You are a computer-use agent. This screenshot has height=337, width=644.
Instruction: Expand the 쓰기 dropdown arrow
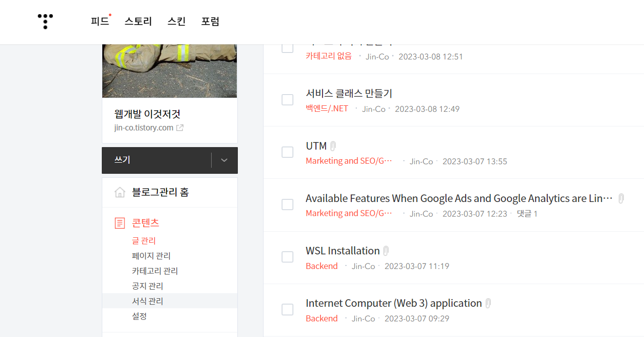(x=225, y=160)
